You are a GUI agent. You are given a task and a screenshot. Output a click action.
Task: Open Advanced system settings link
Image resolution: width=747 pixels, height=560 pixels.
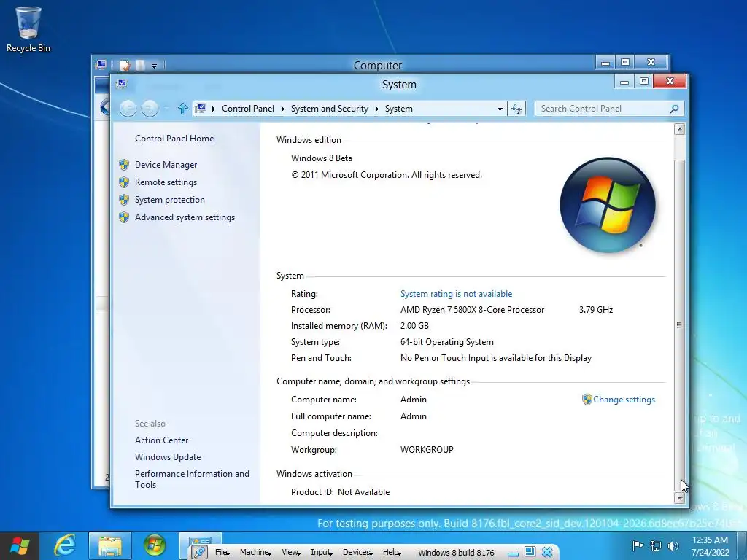click(x=185, y=217)
